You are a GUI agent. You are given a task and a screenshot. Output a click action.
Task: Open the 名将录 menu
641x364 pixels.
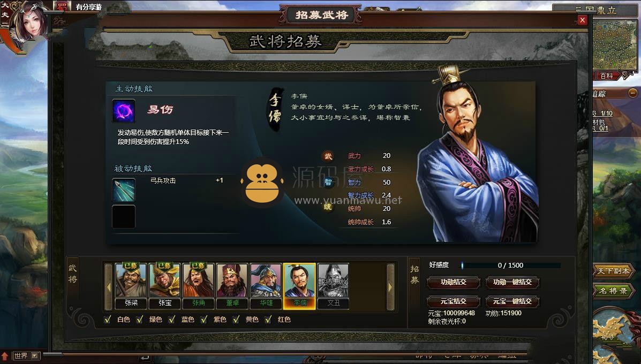(x=613, y=291)
